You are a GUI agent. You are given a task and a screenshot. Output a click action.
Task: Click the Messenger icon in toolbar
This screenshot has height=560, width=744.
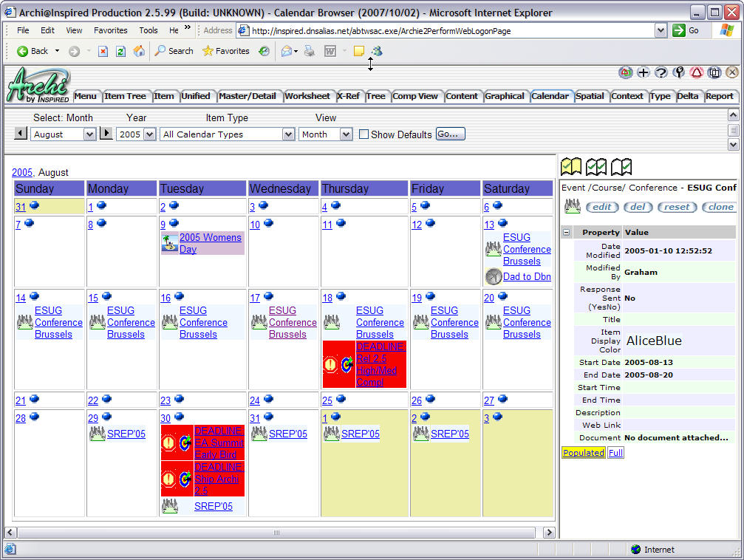click(377, 51)
